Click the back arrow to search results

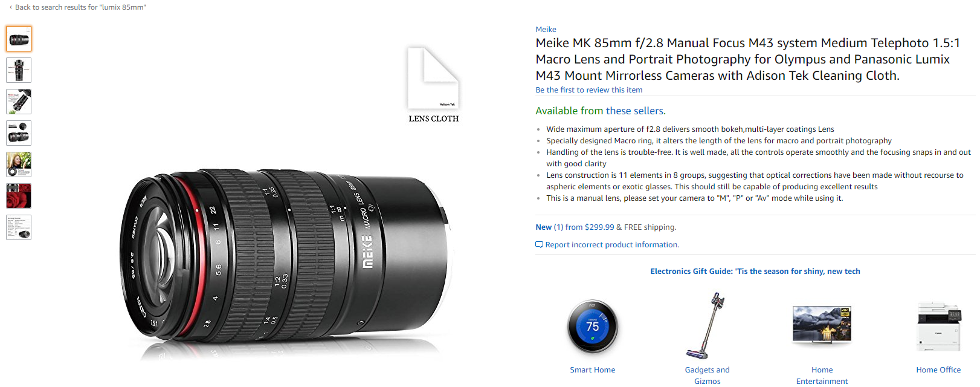click(11, 7)
